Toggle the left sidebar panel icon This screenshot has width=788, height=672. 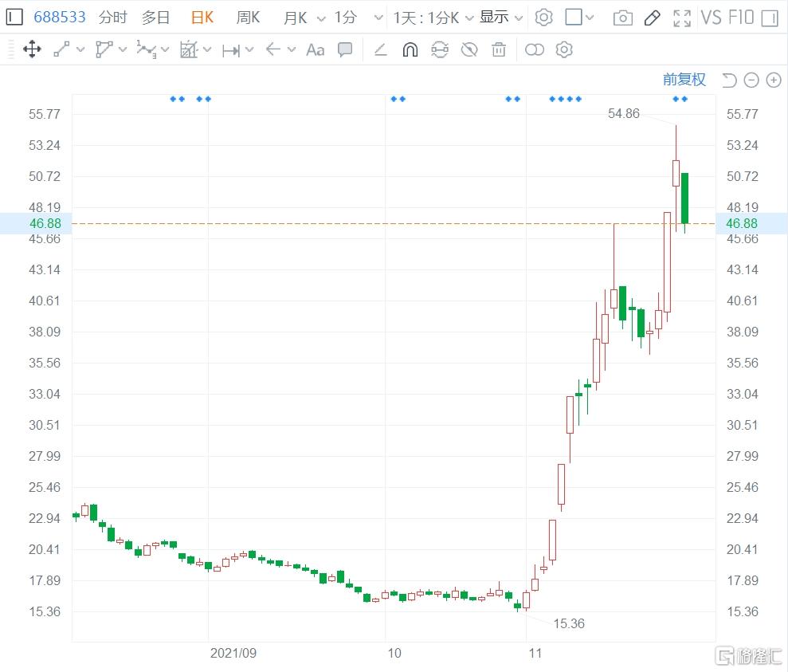(14, 18)
